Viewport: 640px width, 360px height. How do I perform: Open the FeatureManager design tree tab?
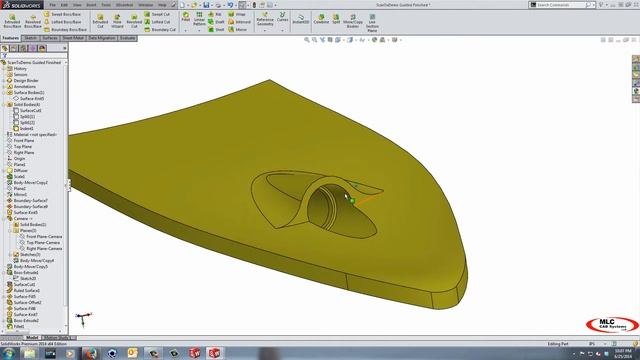point(5,48)
